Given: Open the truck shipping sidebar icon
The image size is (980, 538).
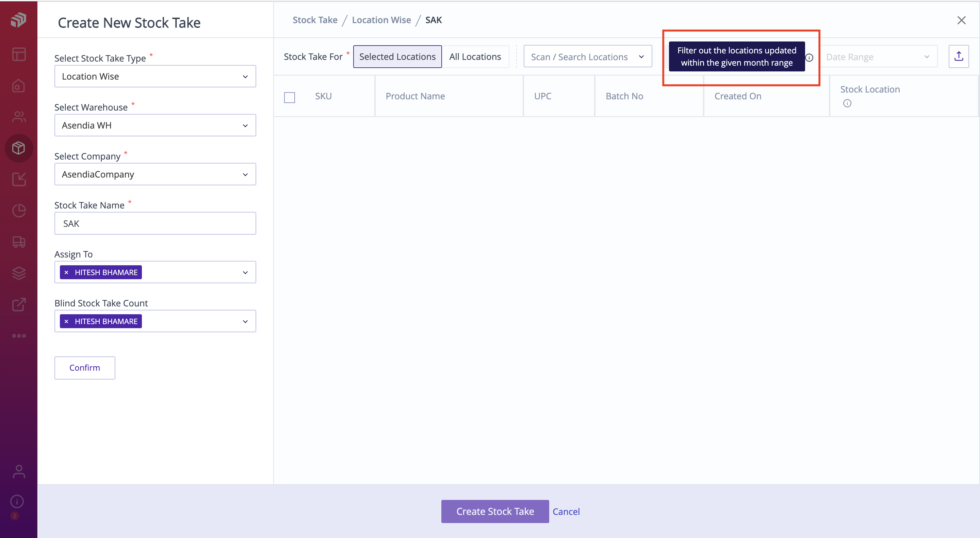Looking at the screenshot, I should coord(19,242).
